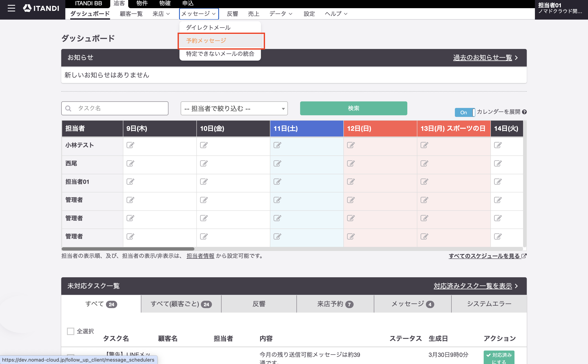Go to 設定 navigation item
Viewport: 588px width, 364px height.
click(x=309, y=14)
